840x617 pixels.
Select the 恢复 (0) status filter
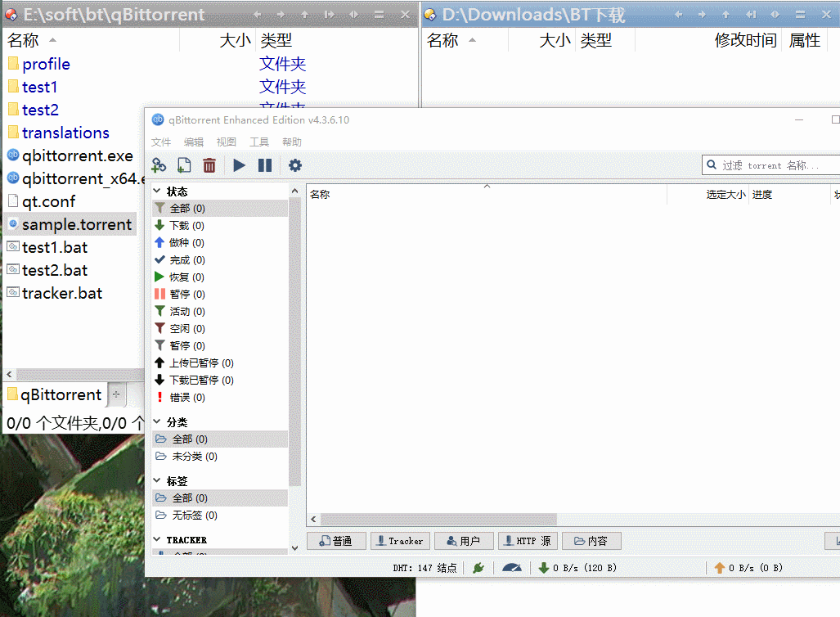coord(220,277)
